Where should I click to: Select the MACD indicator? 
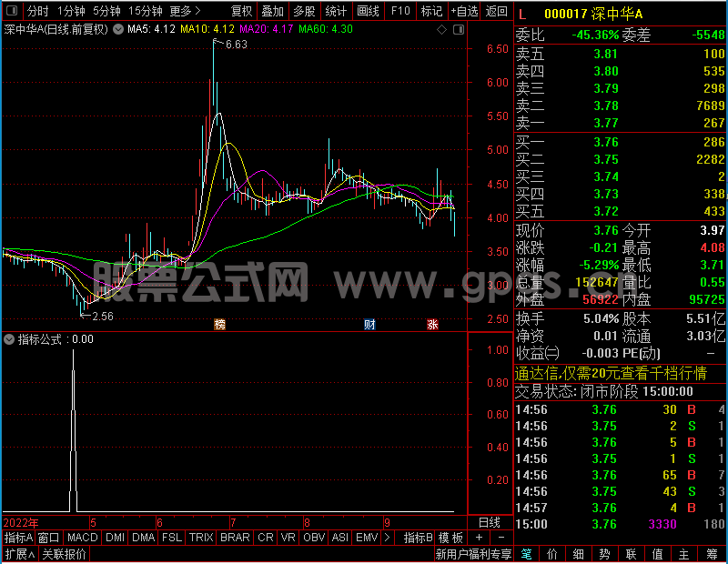click(x=82, y=538)
